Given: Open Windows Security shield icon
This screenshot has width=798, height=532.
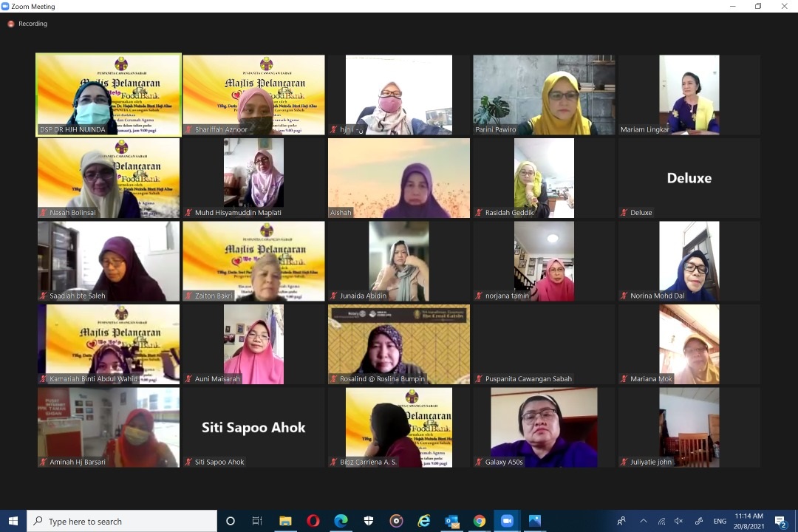Looking at the screenshot, I should 369,521.
